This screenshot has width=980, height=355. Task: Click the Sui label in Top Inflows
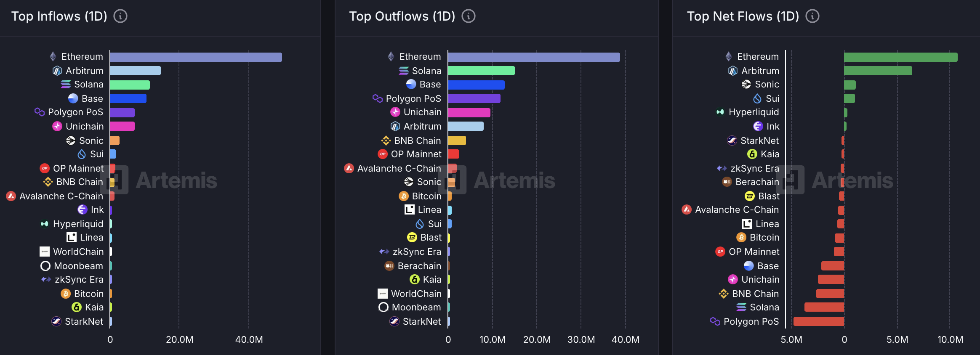(x=97, y=154)
